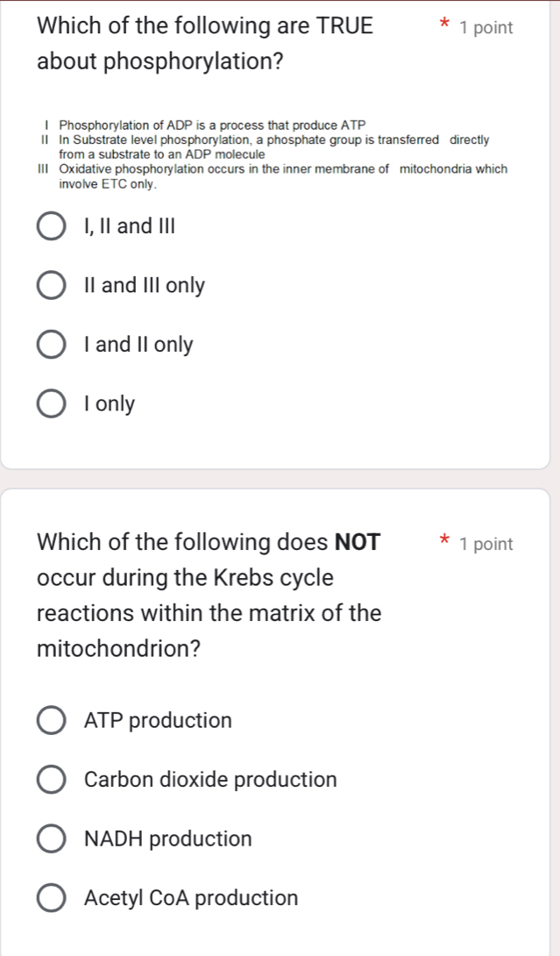Image resolution: width=560 pixels, height=956 pixels.
Task: Select the "I and II only" radio button
Action: 50,344
